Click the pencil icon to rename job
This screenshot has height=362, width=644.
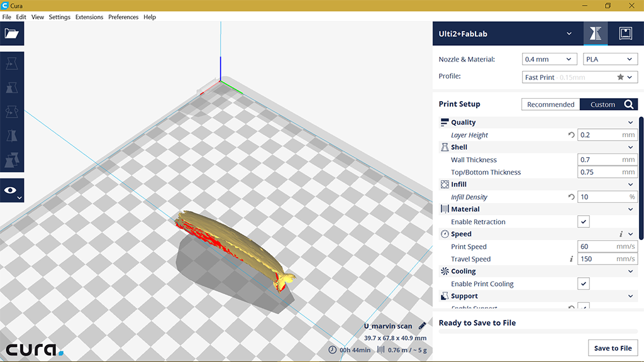point(422,326)
